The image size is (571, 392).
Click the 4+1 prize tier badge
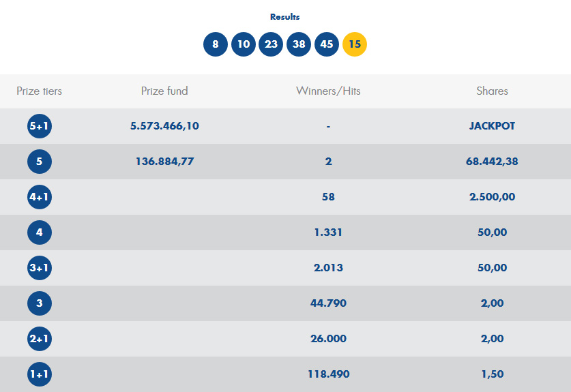coord(40,197)
